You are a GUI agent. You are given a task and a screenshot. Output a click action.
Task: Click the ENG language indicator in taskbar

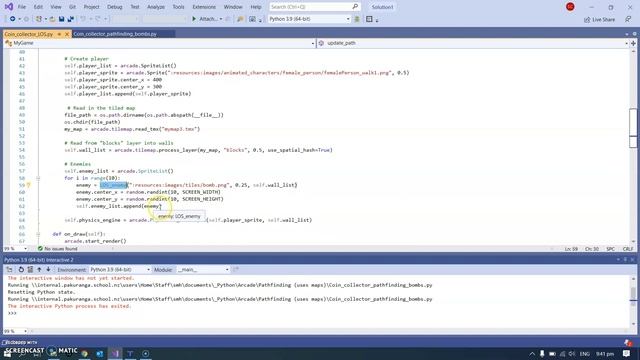pos(584,353)
